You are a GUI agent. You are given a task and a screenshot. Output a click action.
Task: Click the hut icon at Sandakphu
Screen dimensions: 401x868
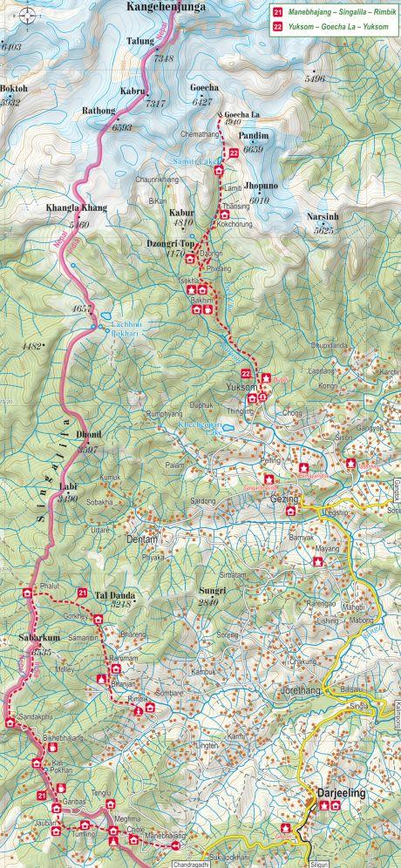tap(10, 722)
